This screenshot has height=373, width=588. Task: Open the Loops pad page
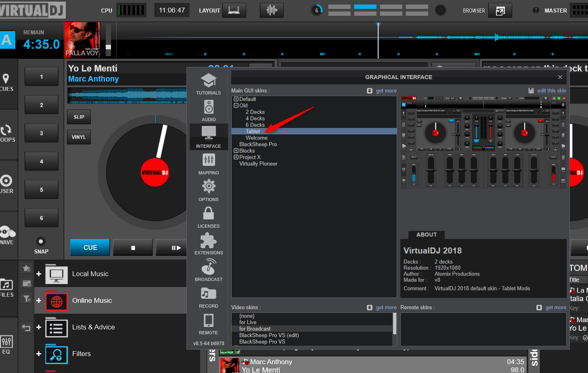tap(6, 133)
